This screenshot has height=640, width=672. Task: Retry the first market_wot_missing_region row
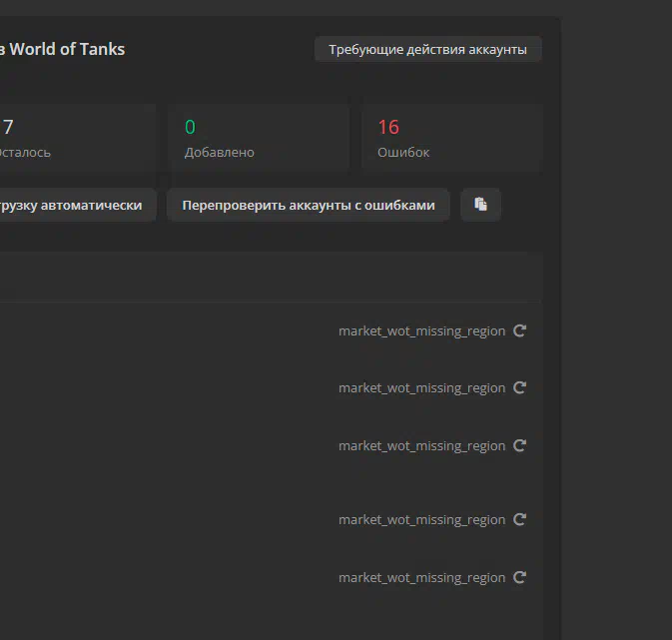(x=519, y=330)
